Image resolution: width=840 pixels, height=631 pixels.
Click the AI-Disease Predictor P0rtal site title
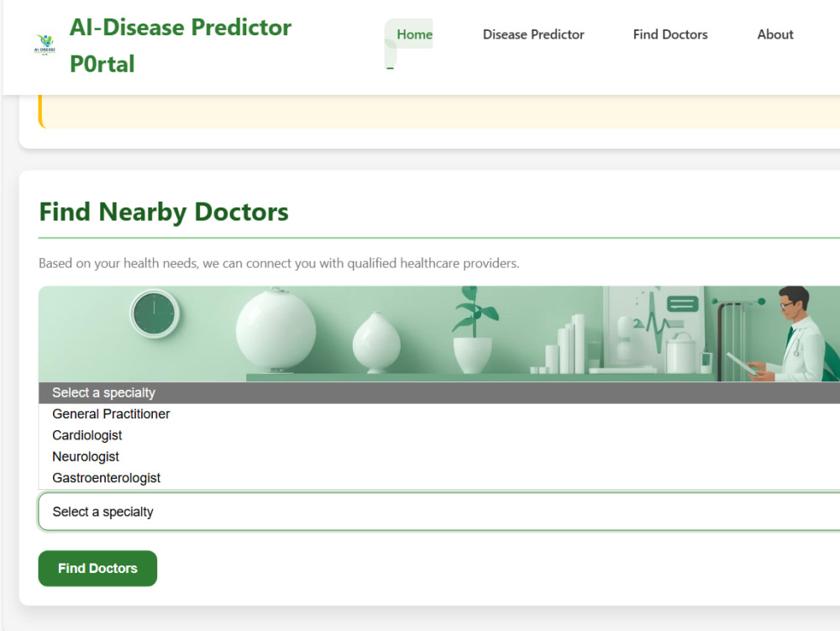[181, 45]
